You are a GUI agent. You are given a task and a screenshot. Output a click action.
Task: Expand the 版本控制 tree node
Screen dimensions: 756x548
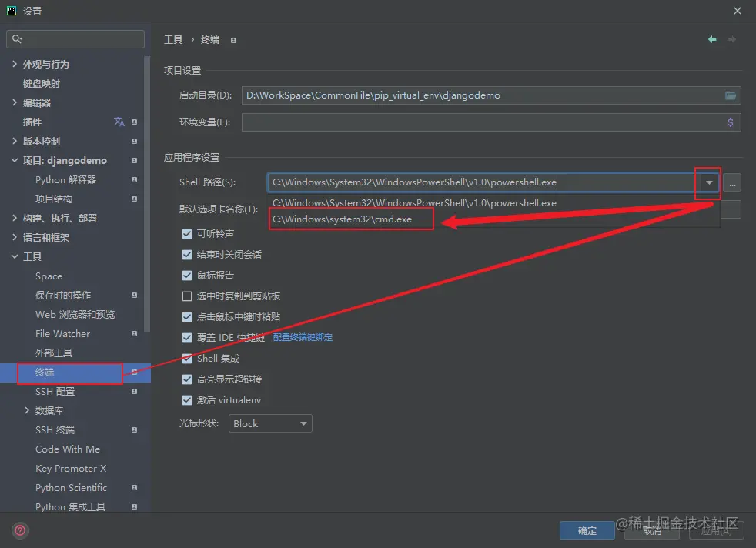tap(15, 141)
